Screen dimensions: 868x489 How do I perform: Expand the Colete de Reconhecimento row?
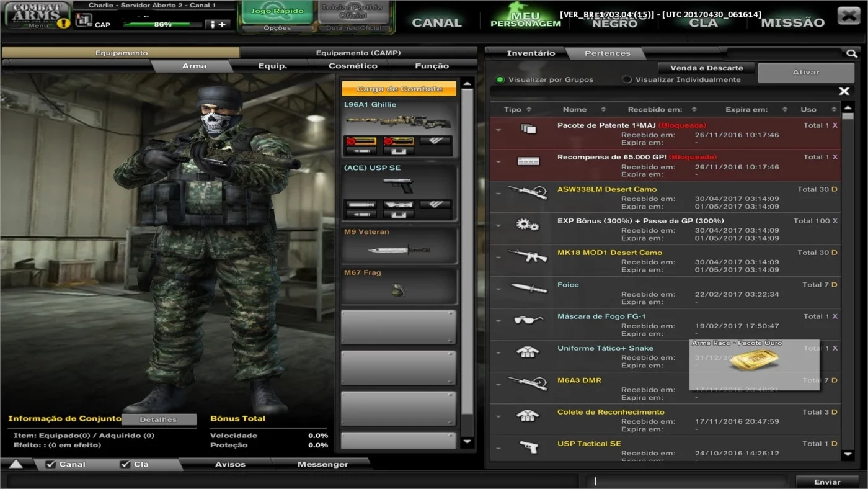[x=498, y=416]
